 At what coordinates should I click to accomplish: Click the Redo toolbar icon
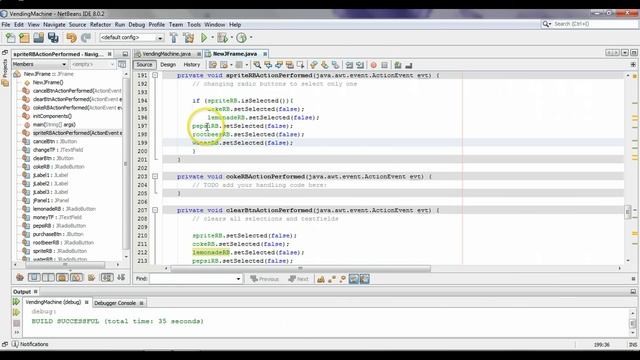[x=86, y=38]
